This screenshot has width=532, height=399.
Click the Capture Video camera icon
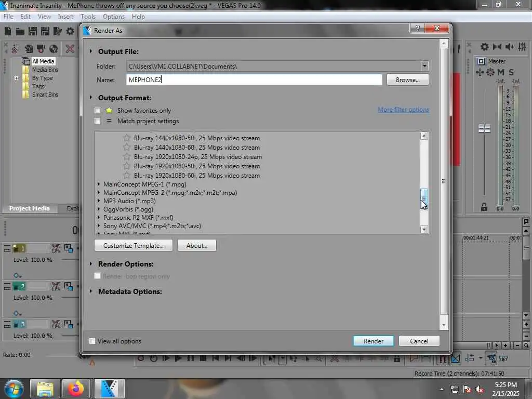(41, 49)
